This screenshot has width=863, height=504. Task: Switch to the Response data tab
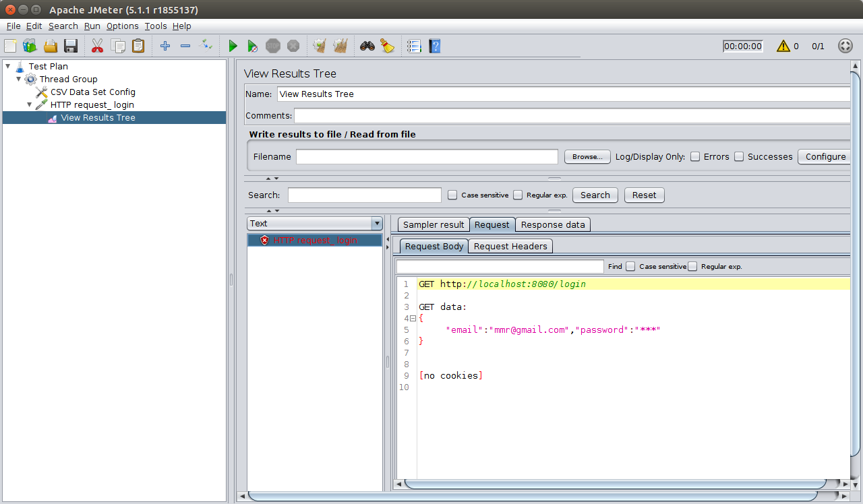point(553,224)
